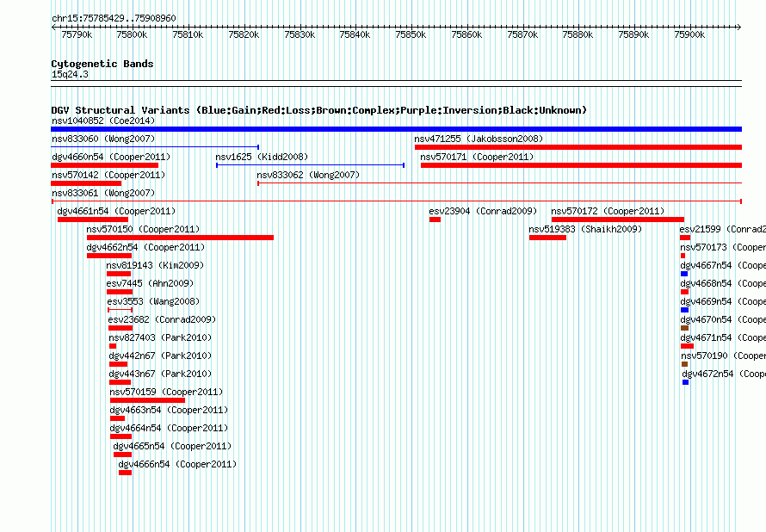Click esv23904 (Conrad2009) label
Viewport: 766px width, 532px height.
(x=483, y=211)
